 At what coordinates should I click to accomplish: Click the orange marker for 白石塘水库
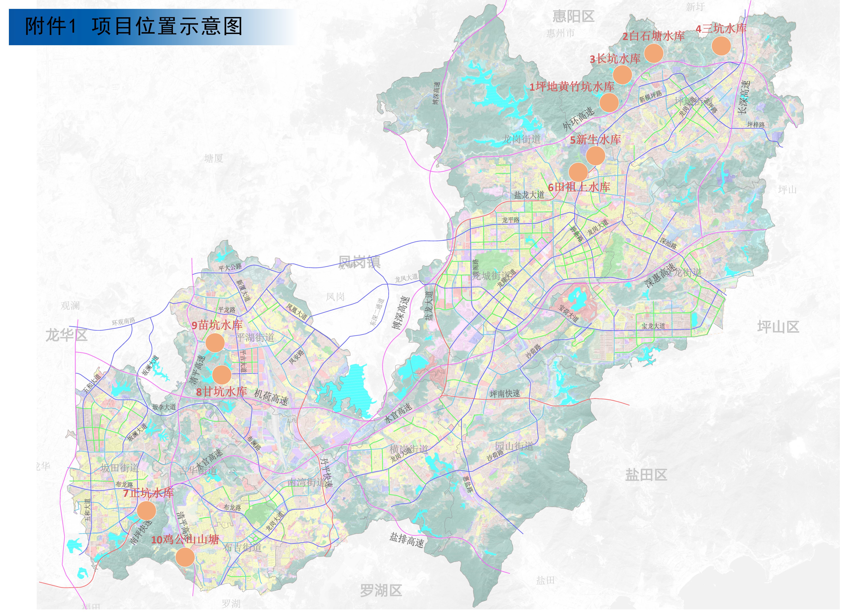(654, 53)
